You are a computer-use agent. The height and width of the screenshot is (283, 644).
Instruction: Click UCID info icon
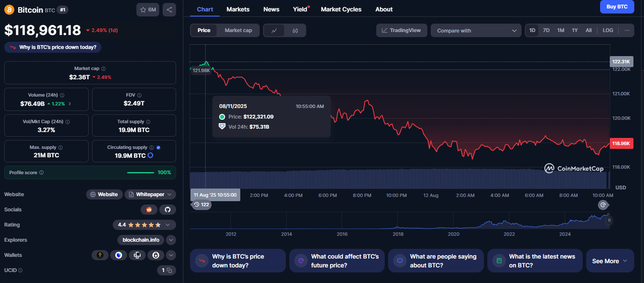point(20,270)
